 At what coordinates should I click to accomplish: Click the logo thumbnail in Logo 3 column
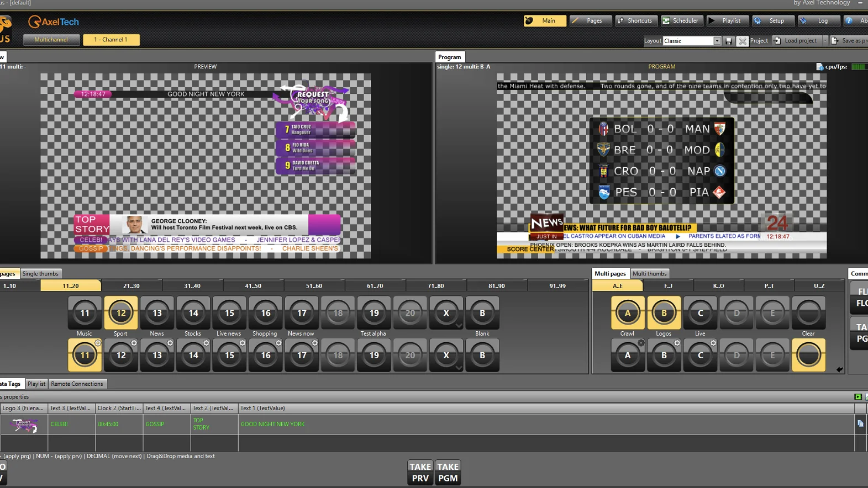pos(24,425)
